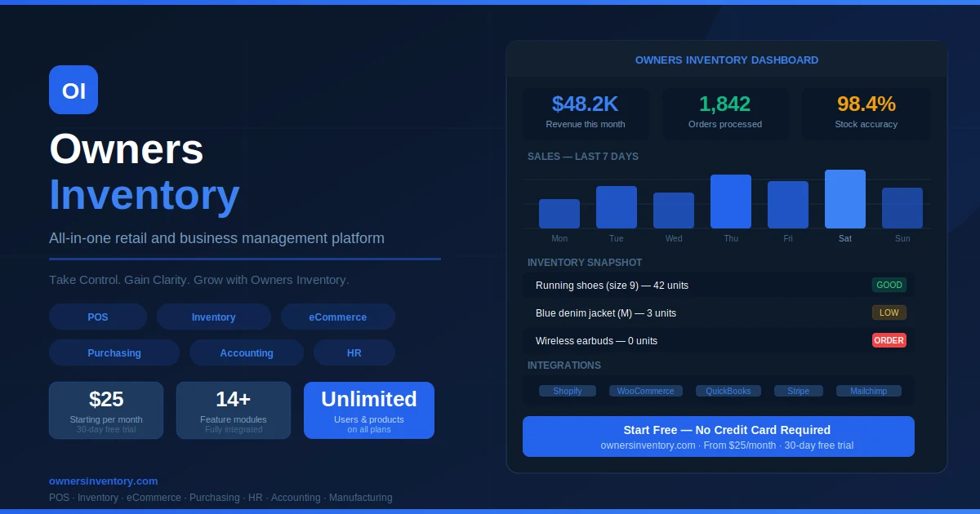980x514 pixels.
Task: Click the ORDER status badge
Action: 889,340
